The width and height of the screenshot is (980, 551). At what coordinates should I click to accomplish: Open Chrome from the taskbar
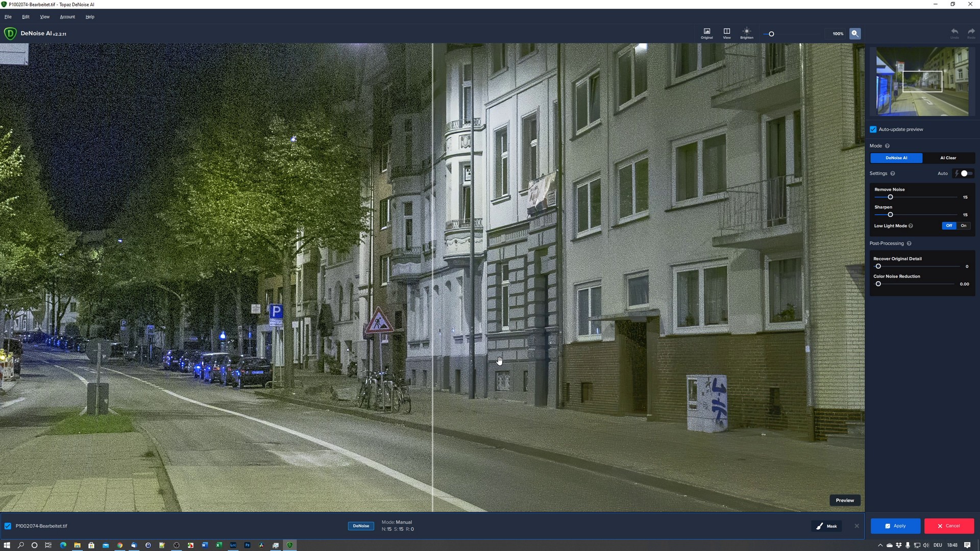coord(120,545)
